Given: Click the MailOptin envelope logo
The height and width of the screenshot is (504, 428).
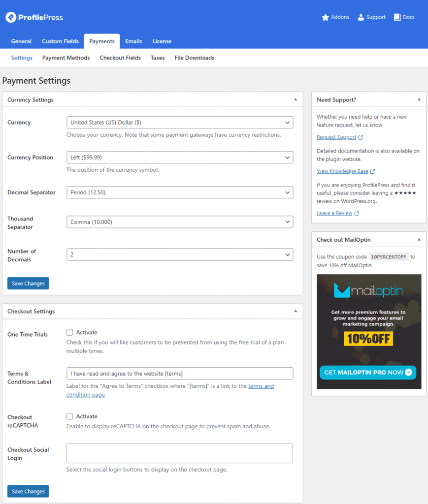Looking at the screenshot, I should point(342,290).
